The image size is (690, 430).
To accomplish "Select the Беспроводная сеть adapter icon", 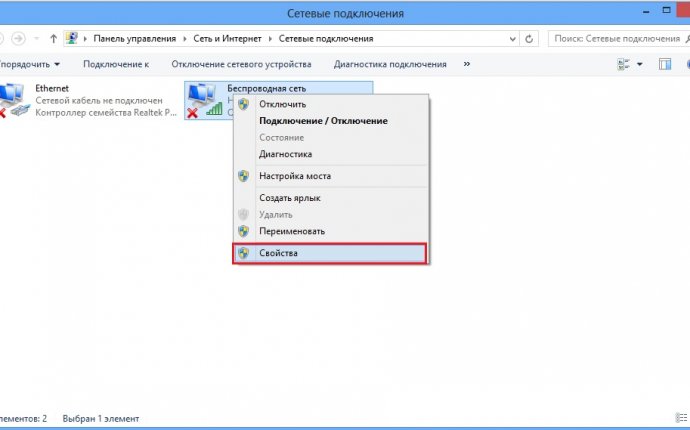I will click(x=205, y=101).
